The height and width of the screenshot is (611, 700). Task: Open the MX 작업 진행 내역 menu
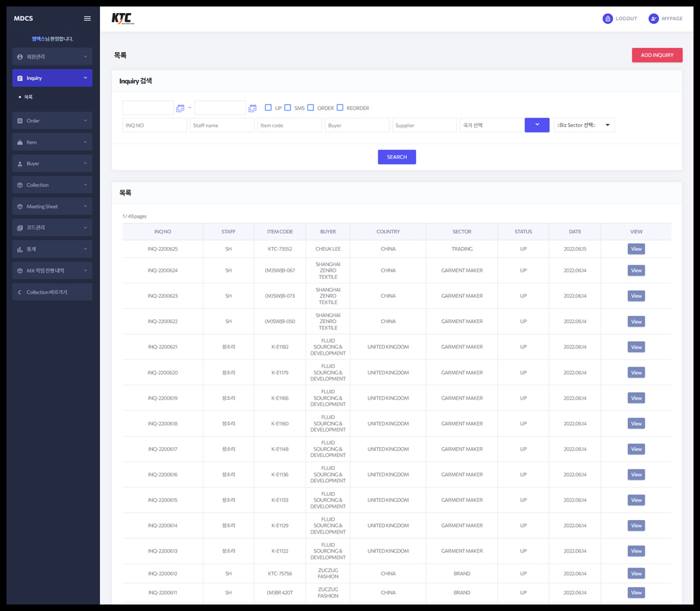[x=52, y=270]
